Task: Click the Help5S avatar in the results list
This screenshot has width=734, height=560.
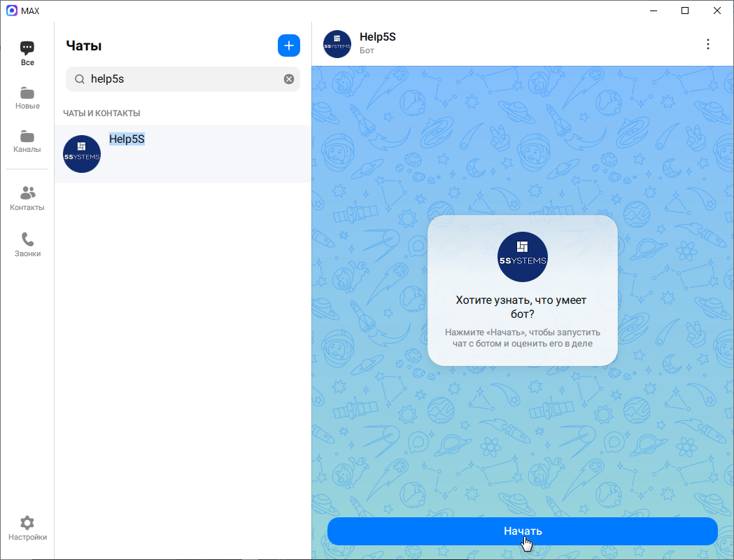Action: (x=82, y=154)
